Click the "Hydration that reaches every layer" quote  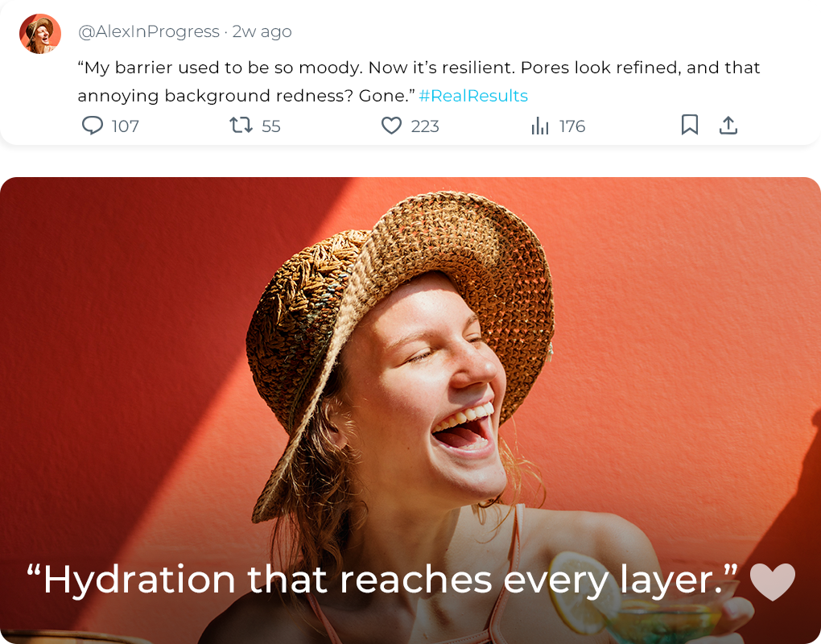[382, 580]
